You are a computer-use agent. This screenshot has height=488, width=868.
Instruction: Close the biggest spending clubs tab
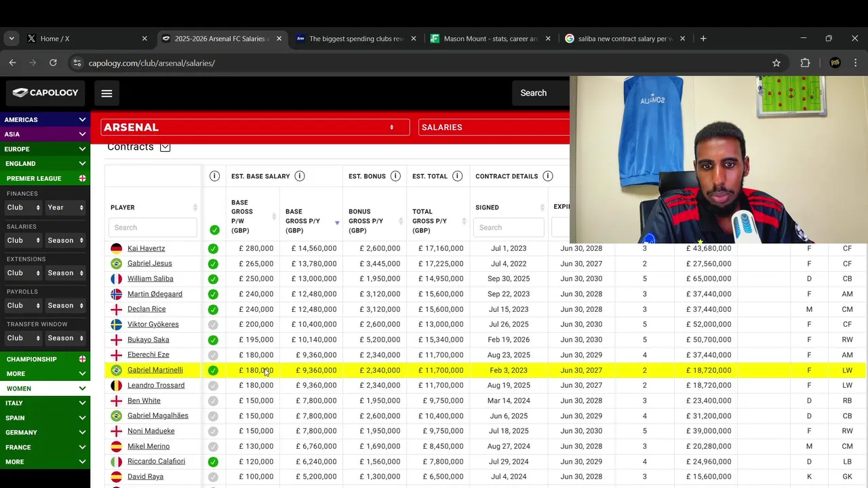(414, 39)
